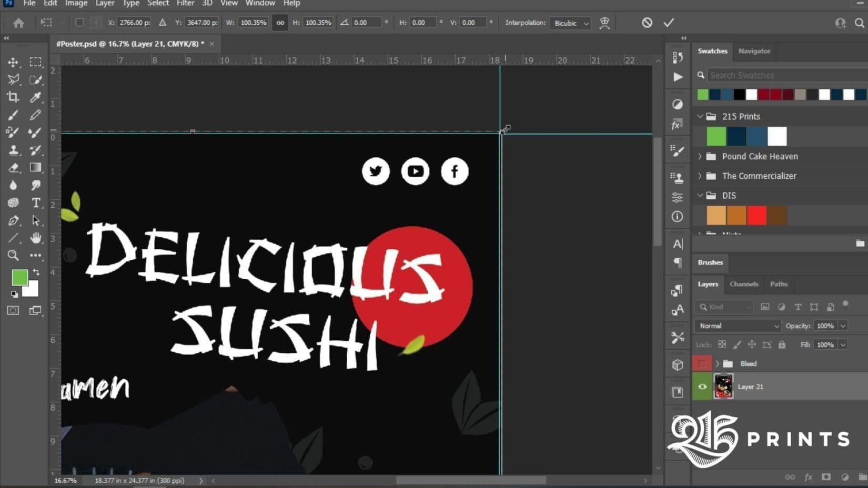Viewport: 868px width, 488px height.
Task: Toggle the Lock all padlock on the layer
Action: pos(782,344)
